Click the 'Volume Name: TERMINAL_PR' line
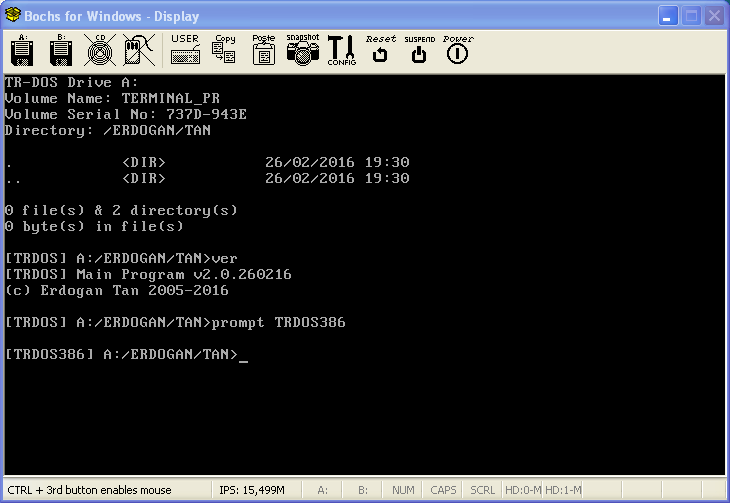Viewport: 730px width, 503px height. click(112, 98)
